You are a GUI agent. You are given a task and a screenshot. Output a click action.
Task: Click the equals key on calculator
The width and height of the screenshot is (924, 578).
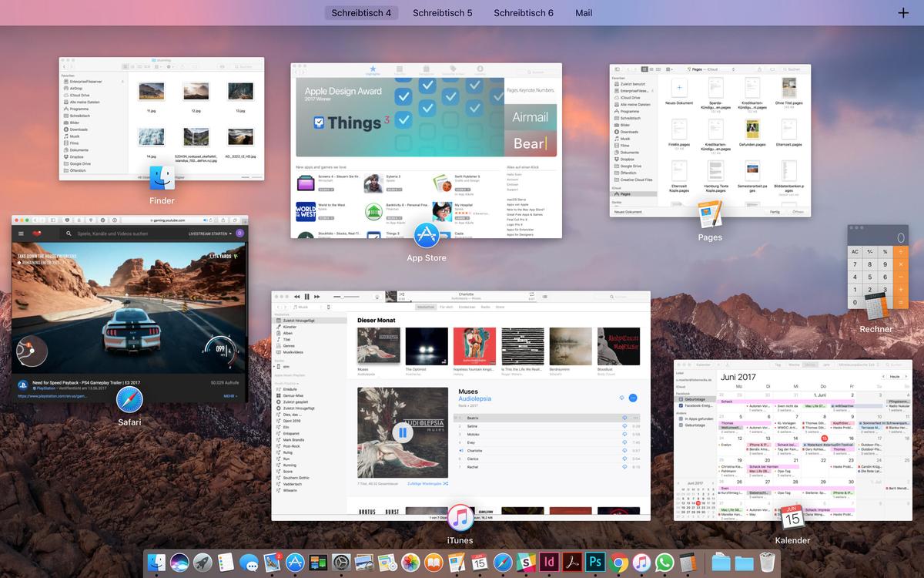(x=902, y=303)
